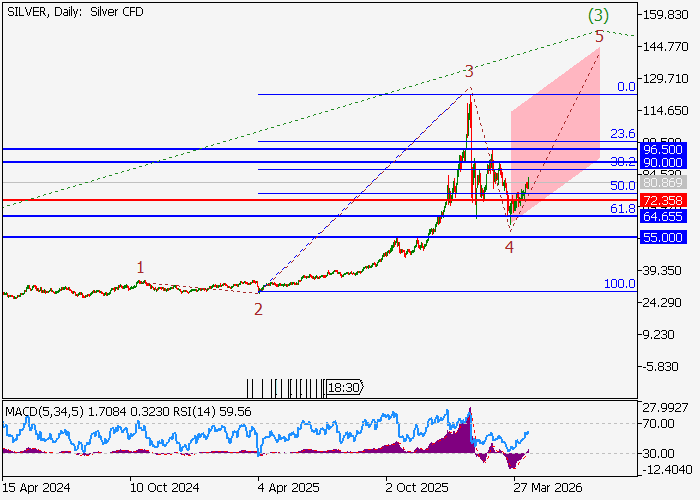The image size is (700, 500).
Task: Click the 100.0 Fibonacci level label
Action: click(x=619, y=284)
